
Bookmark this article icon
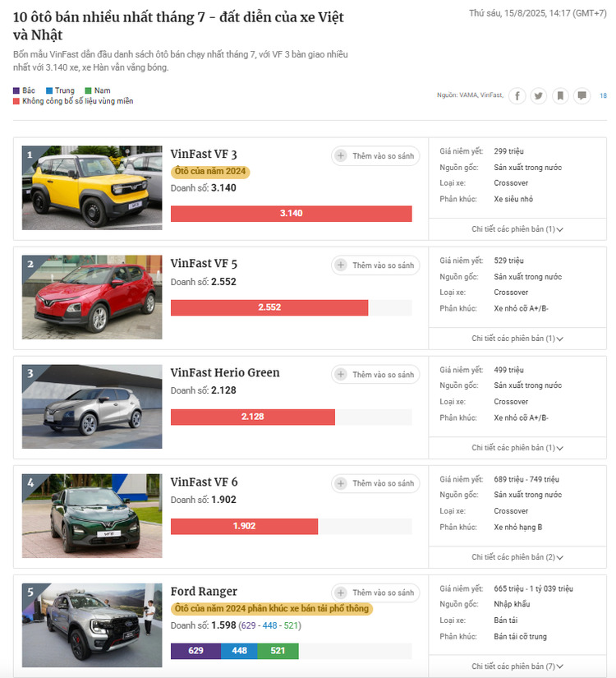coord(560,95)
